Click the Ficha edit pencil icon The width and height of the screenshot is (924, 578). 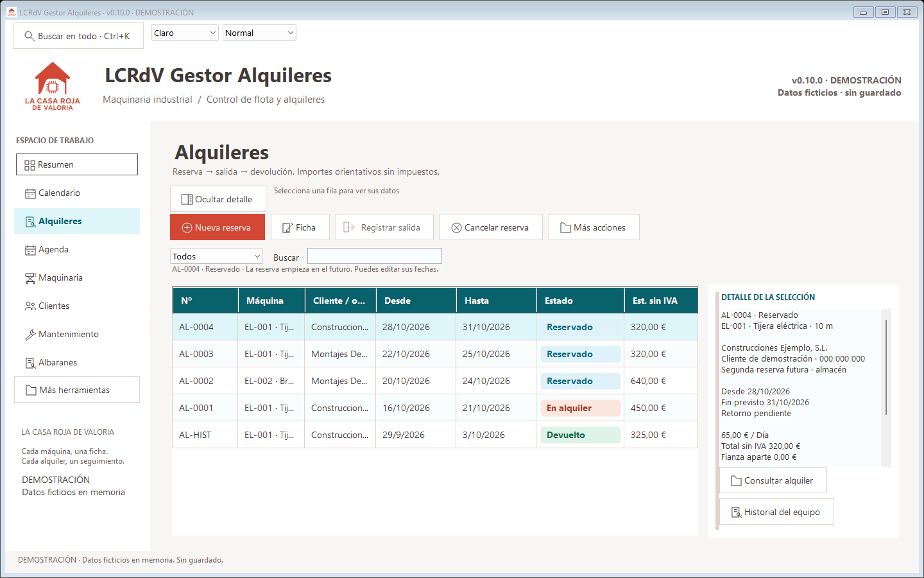pyautogui.click(x=287, y=227)
